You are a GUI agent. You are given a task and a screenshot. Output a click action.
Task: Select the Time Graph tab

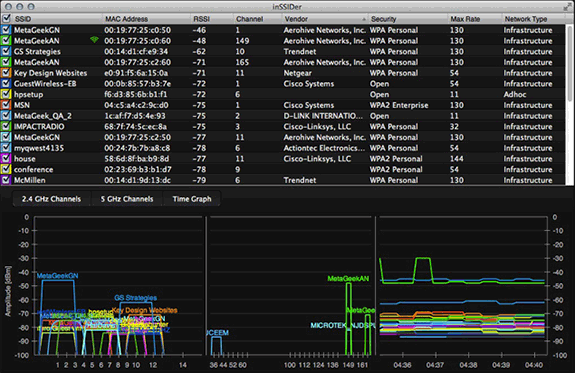192,199
